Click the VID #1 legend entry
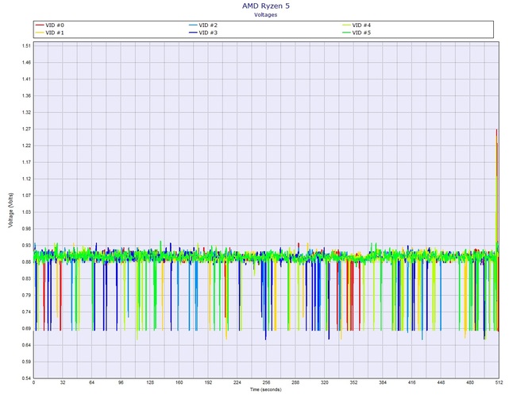This screenshot has height=399, width=532. pos(50,33)
